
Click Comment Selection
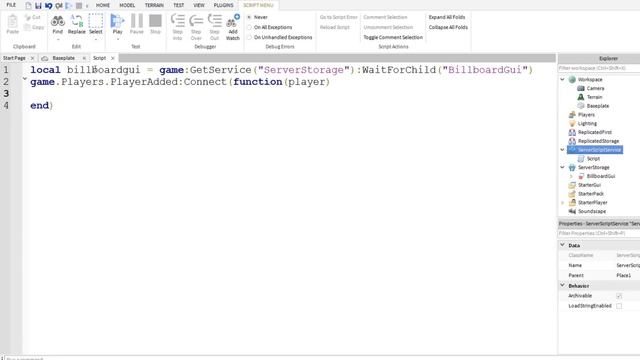click(385, 17)
